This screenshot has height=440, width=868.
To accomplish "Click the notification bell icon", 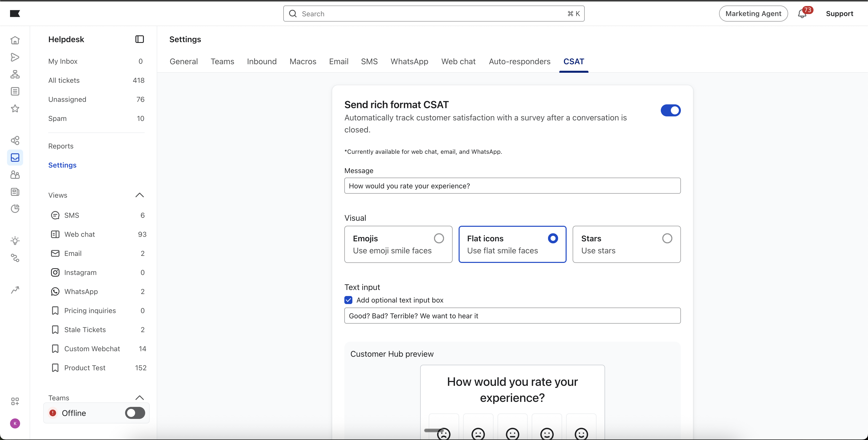I will click(802, 14).
